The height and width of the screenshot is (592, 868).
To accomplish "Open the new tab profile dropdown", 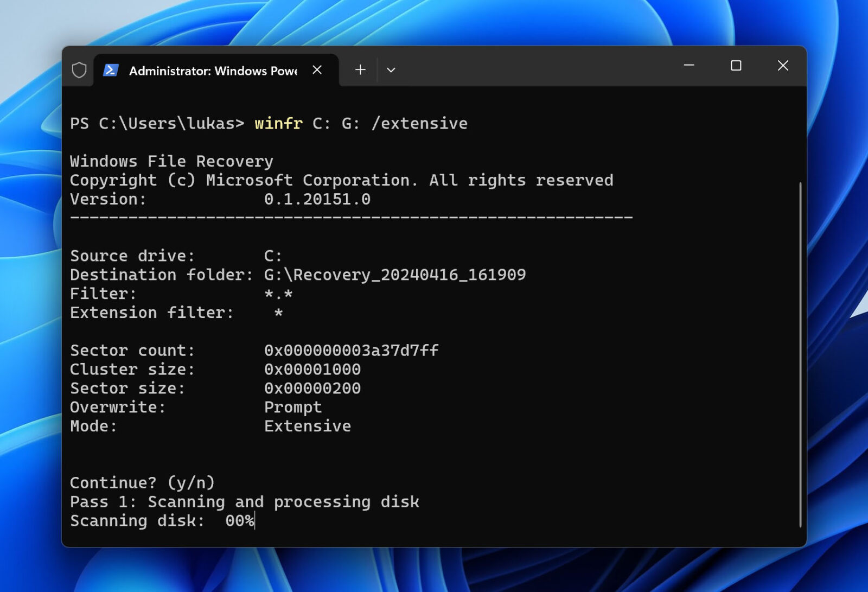I will (391, 69).
